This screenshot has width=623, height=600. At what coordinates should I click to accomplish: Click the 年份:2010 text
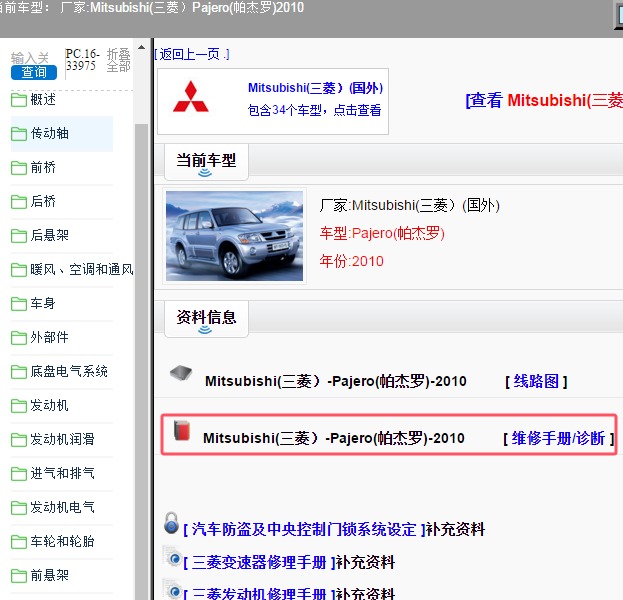tap(352, 261)
